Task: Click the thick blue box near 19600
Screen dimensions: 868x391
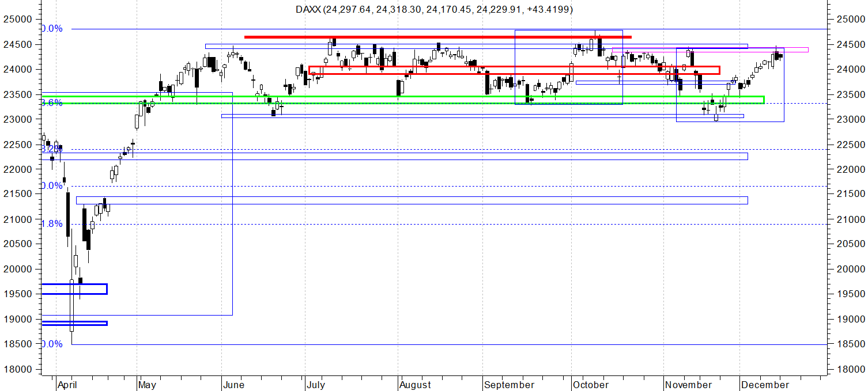Action: coord(74,289)
